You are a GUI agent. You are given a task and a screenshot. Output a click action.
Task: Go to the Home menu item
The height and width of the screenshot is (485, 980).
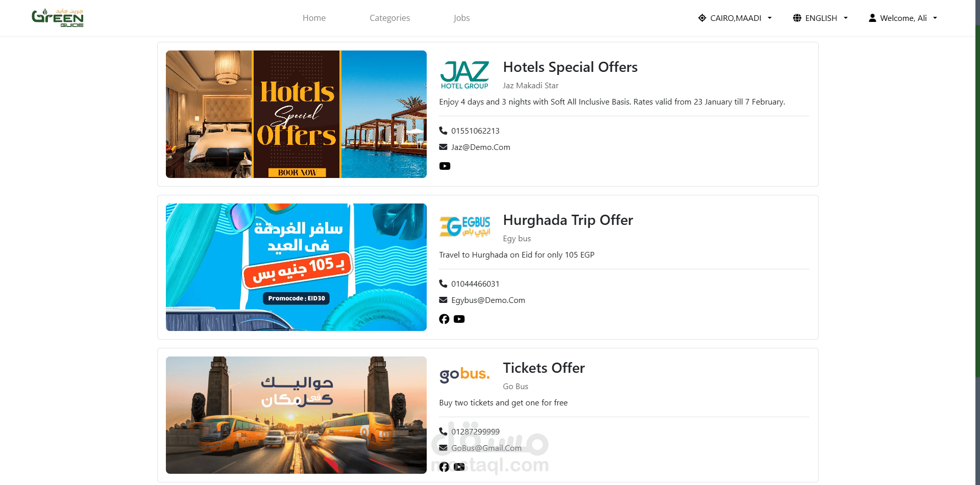pyautogui.click(x=314, y=18)
